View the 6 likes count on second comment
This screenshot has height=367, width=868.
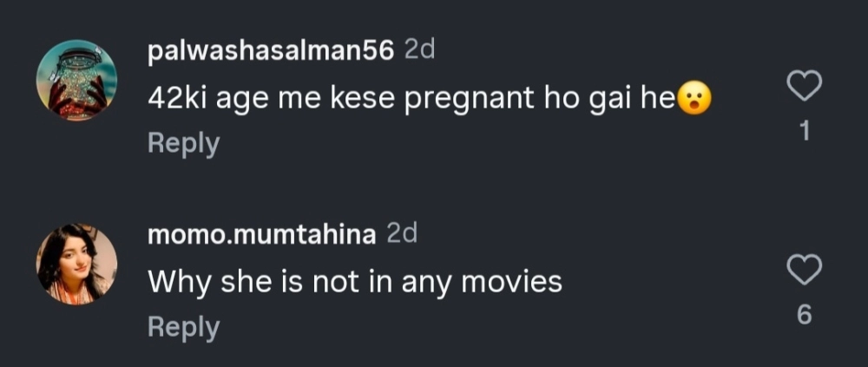804,316
